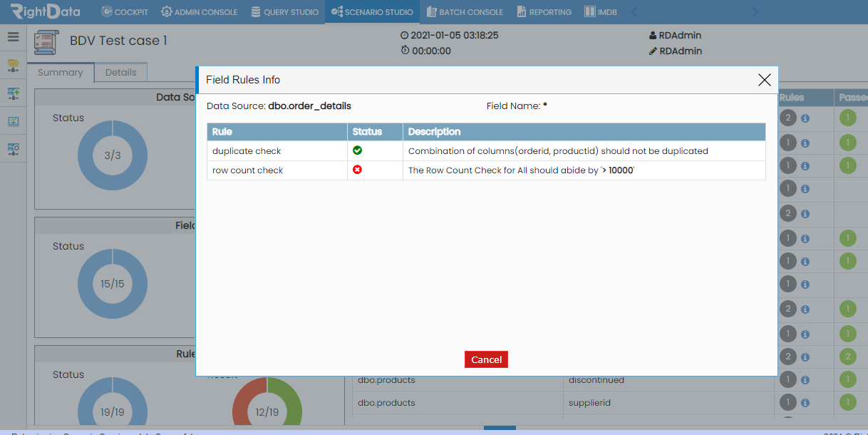Click the Description column header
The image size is (868, 435).
pyautogui.click(x=584, y=132)
